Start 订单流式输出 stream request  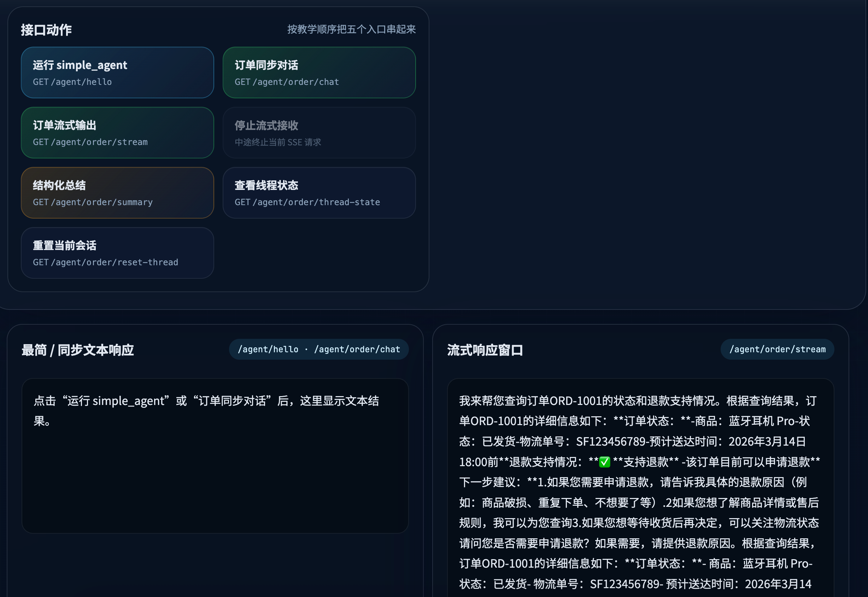[117, 133]
